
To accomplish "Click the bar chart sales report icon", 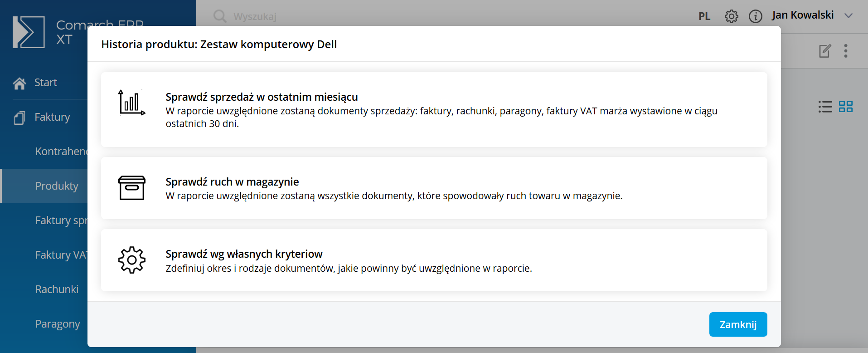I will (131, 103).
